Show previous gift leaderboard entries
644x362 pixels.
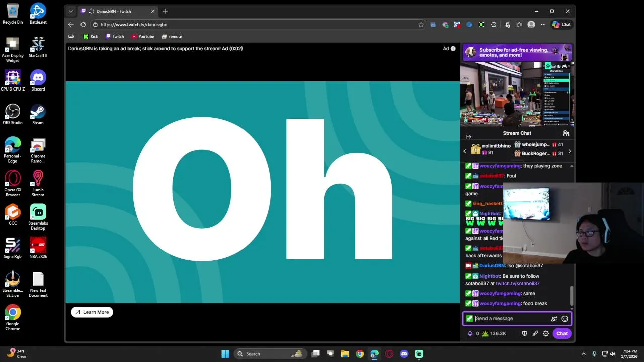(x=465, y=151)
